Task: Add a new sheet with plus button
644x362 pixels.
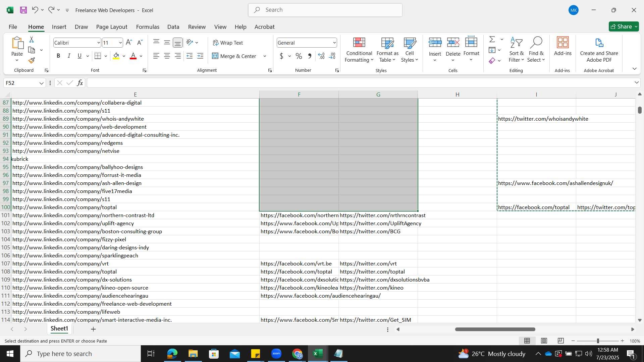Action: tap(93, 329)
